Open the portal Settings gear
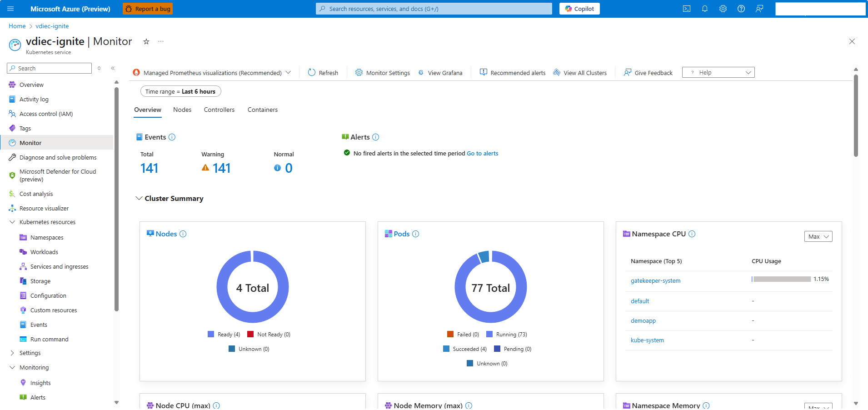Screen dimensions: 868x410 tap(723, 8)
